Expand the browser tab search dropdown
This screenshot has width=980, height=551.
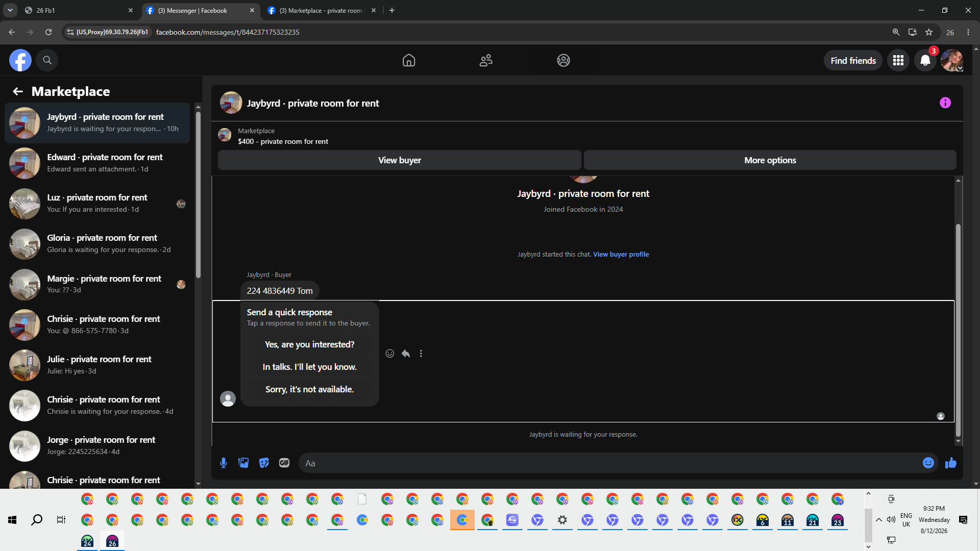pos(10,10)
